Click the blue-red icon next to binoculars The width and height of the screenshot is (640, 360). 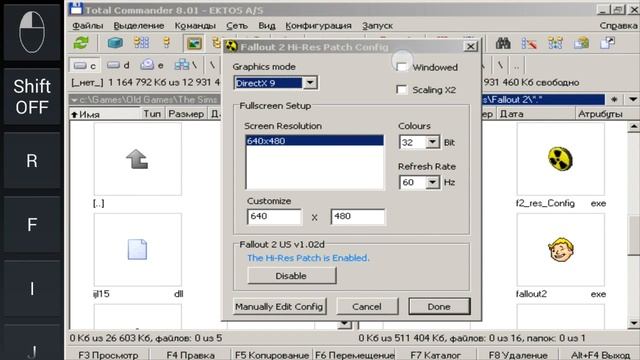tap(529, 43)
